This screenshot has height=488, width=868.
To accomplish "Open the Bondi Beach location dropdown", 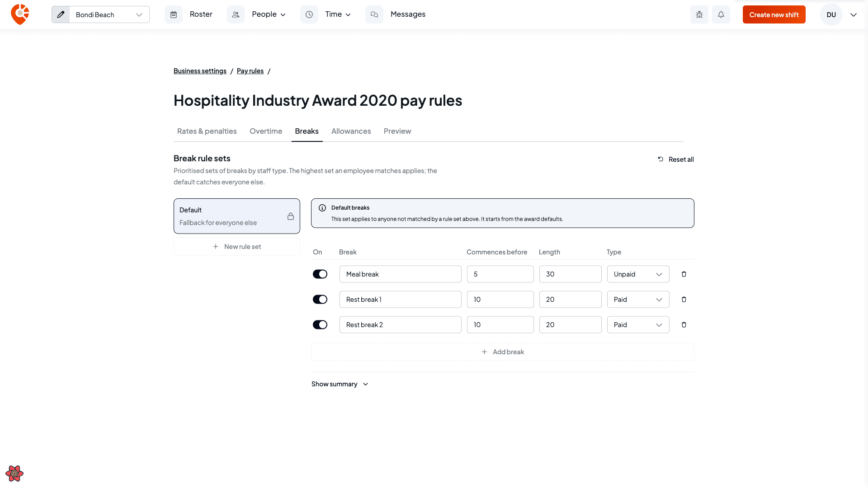I will [109, 14].
